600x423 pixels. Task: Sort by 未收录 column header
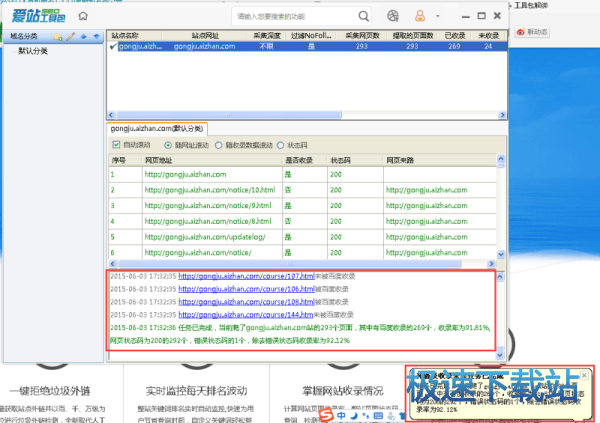click(489, 36)
